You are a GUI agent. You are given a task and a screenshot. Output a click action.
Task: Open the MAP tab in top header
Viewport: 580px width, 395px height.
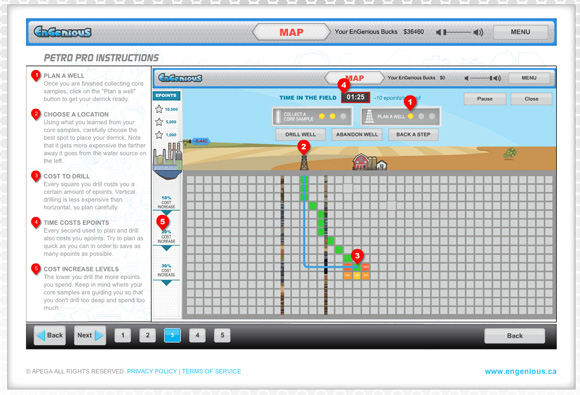[x=291, y=32]
